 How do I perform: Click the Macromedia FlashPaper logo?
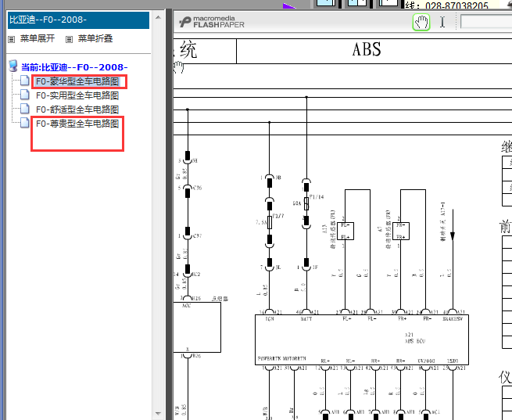(212, 22)
